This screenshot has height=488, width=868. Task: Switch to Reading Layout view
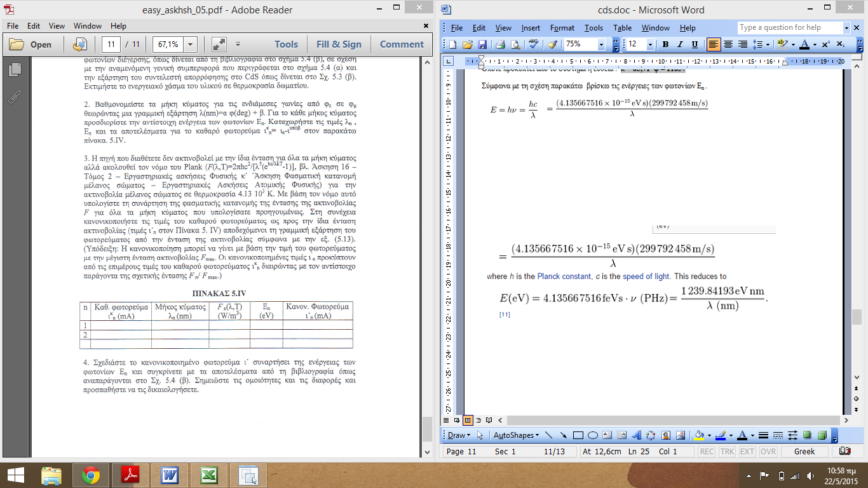[x=489, y=420]
